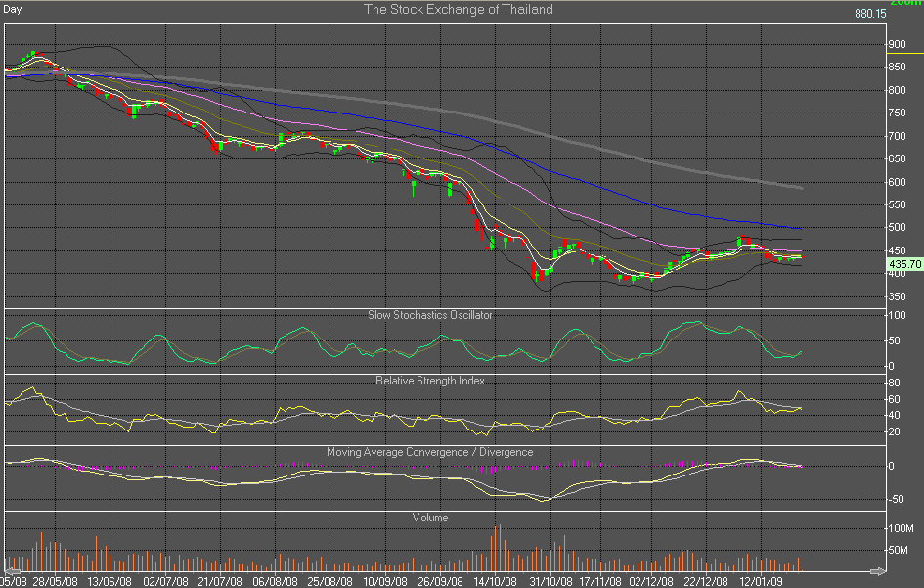Click the 'The Stock Exchange of Thailand' chart title

tap(458, 10)
